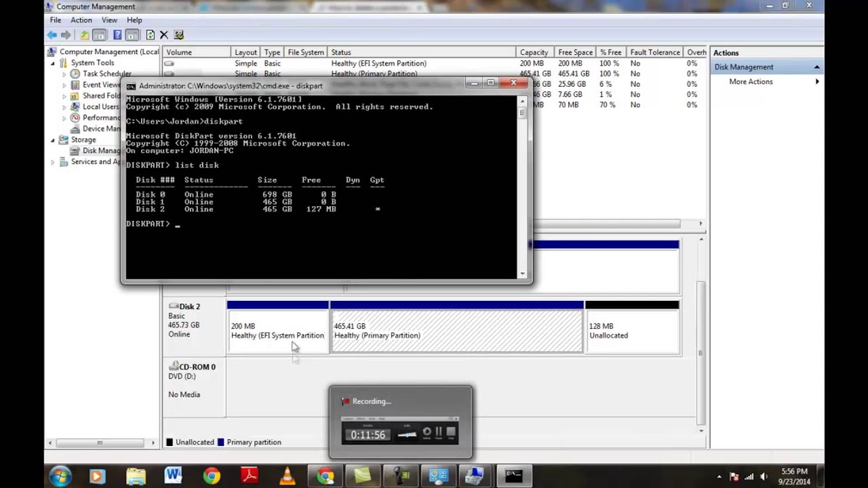Open the Help menu
The image size is (868, 488).
134,20
